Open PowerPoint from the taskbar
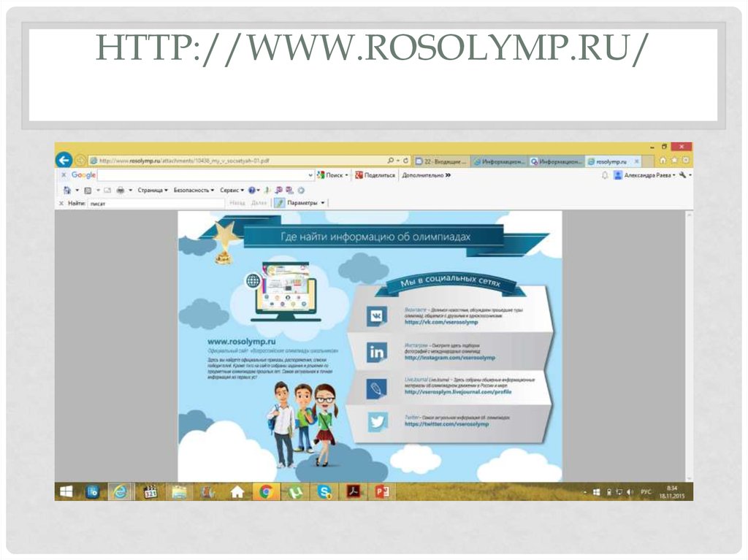 point(382,492)
